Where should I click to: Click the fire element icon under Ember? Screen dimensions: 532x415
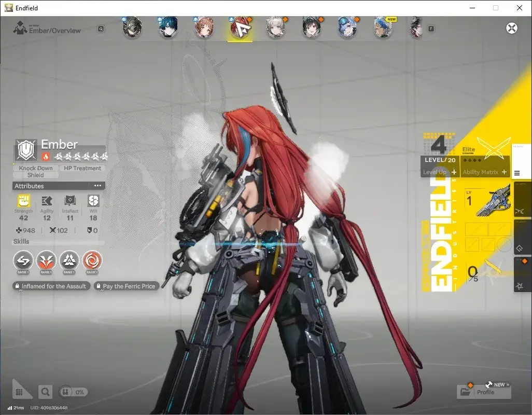(46, 157)
